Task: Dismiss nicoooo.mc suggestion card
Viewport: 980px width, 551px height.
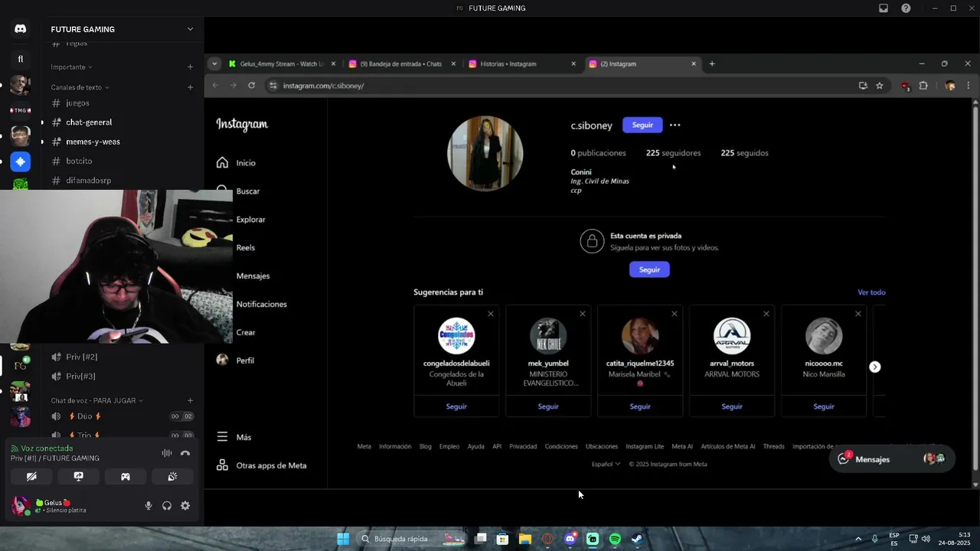Action: (x=858, y=314)
